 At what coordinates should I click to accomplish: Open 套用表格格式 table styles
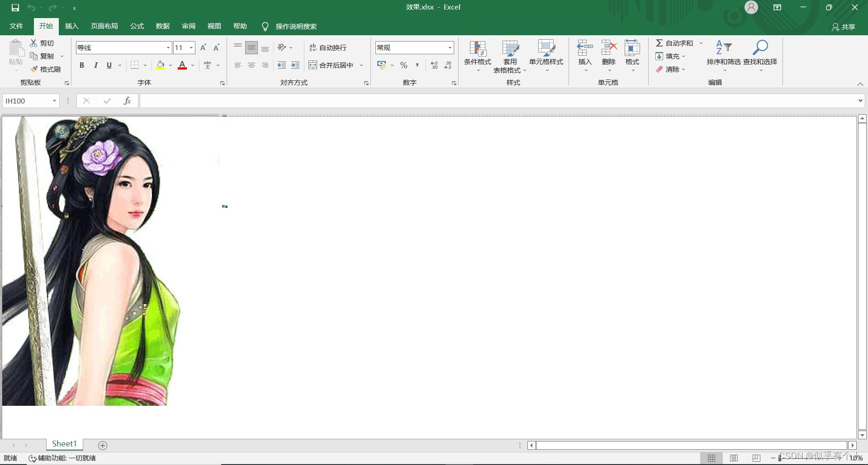[x=510, y=56]
